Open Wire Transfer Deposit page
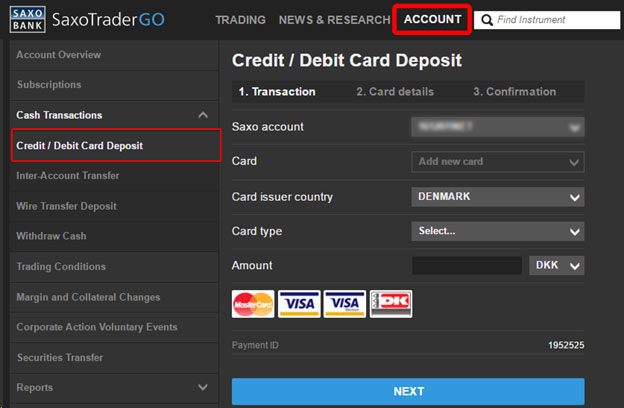624x408 pixels. click(x=114, y=206)
